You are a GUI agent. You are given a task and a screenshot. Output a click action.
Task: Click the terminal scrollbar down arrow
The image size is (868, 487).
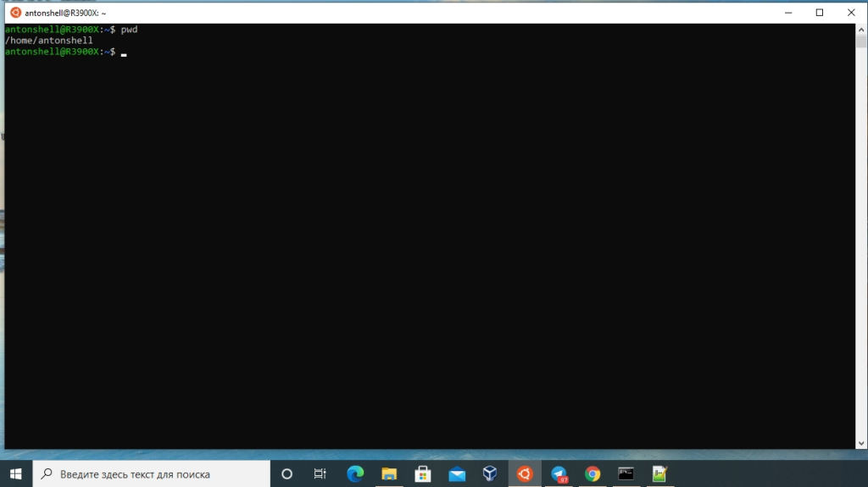(x=861, y=443)
